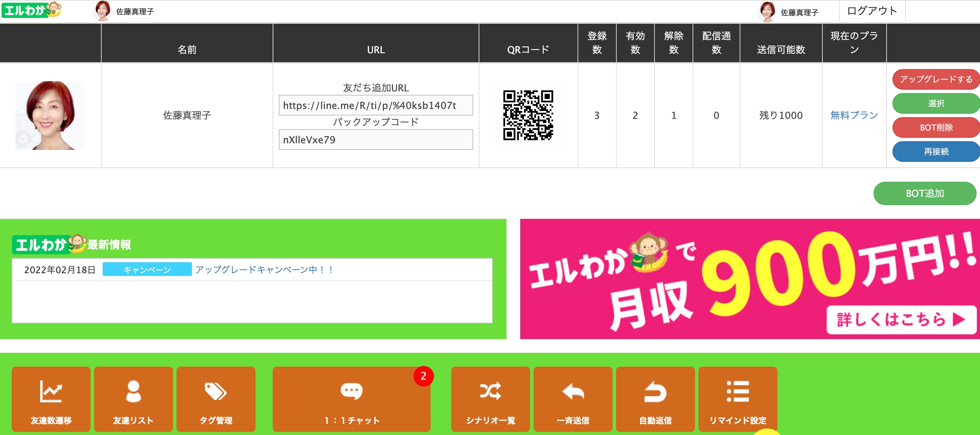Click the 友だち追加URL label

(376, 88)
